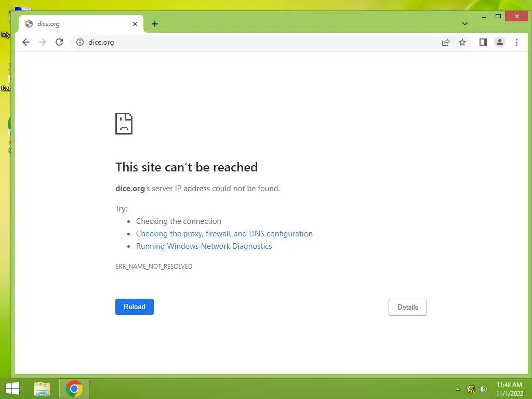Reload page with toolbar refresh icon
This screenshot has width=532, height=399.
[59, 42]
